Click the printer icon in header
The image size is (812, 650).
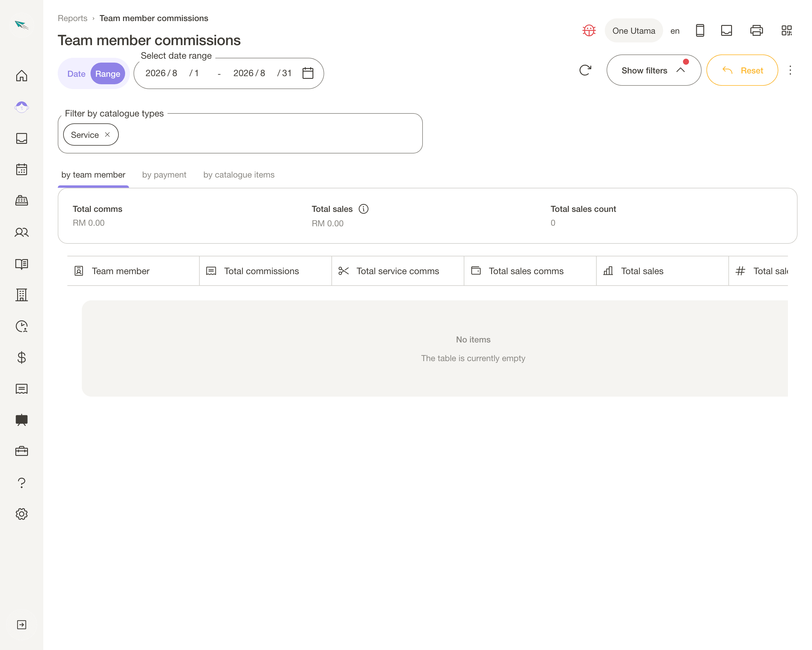click(x=756, y=30)
